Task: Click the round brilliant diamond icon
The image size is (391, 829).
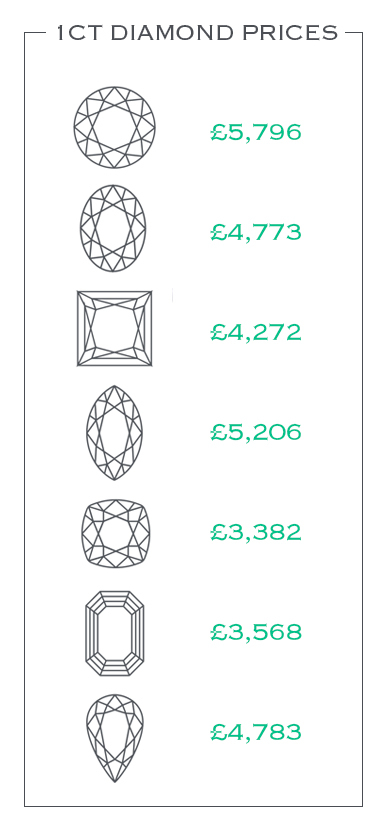Action: coord(115,127)
